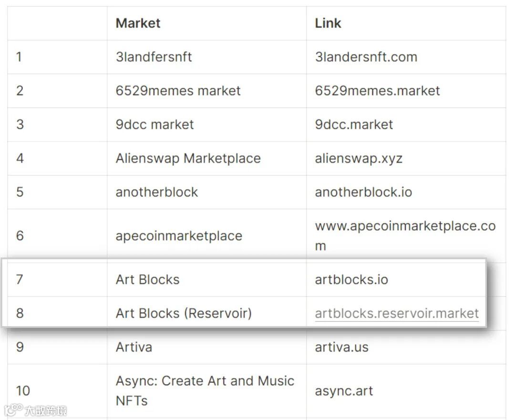Click the row number 7 cell

coord(20,279)
